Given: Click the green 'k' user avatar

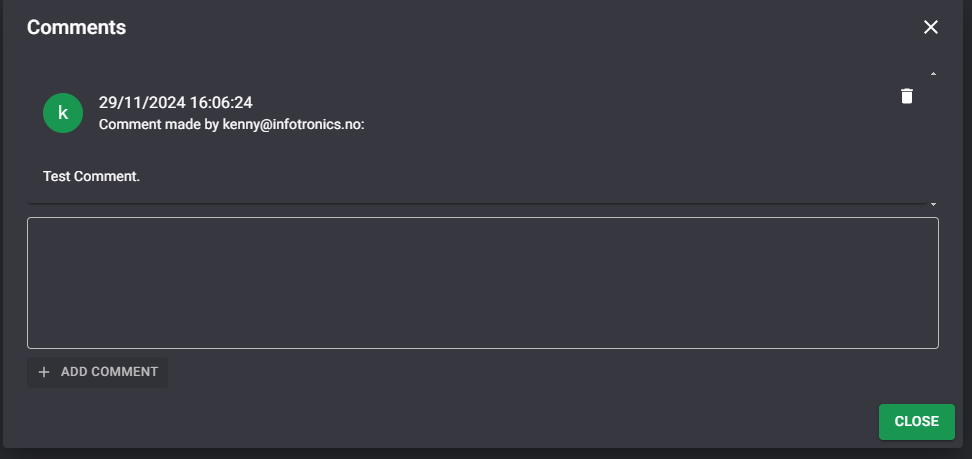Looking at the screenshot, I should 63,112.
